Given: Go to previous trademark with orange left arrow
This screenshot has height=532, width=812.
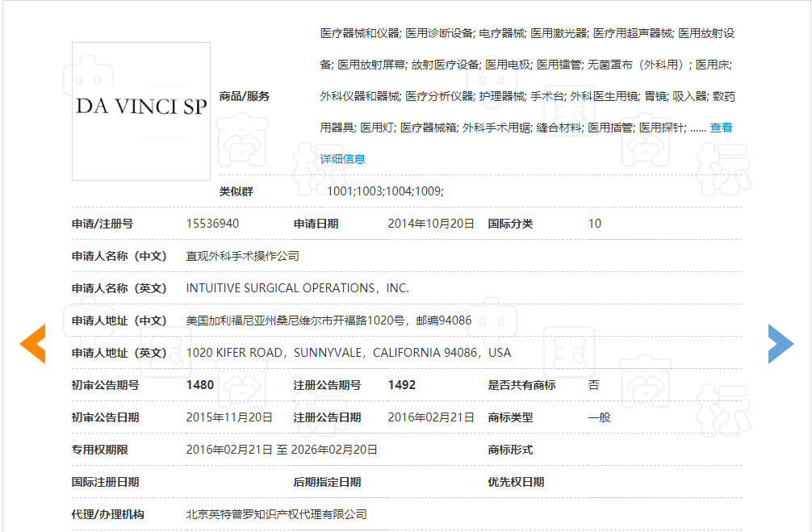Looking at the screenshot, I should [x=33, y=343].
